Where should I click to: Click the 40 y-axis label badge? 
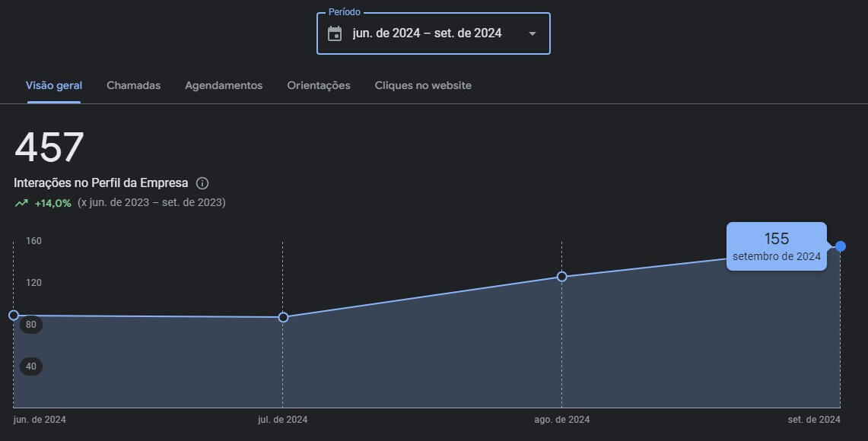pos(31,366)
